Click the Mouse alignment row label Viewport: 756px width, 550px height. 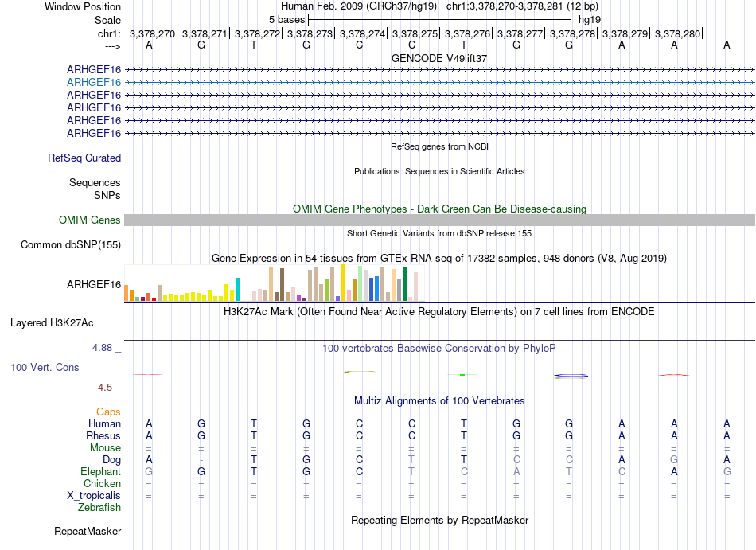[x=105, y=448]
